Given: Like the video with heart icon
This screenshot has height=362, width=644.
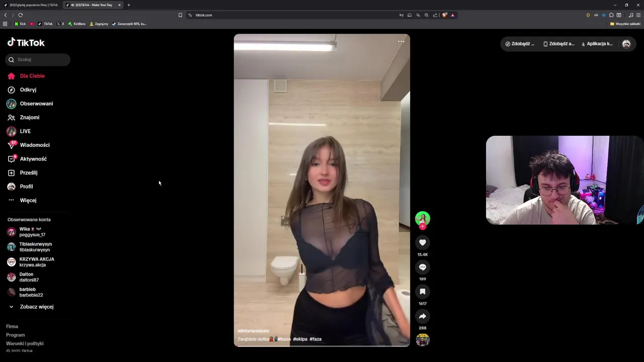Looking at the screenshot, I should pos(423,242).
